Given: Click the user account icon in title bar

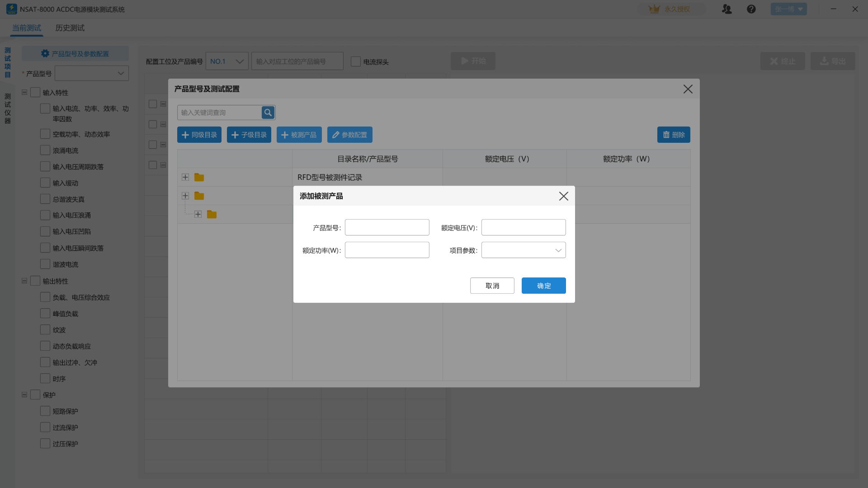Looking at the screenshot, I should point(726,9).
